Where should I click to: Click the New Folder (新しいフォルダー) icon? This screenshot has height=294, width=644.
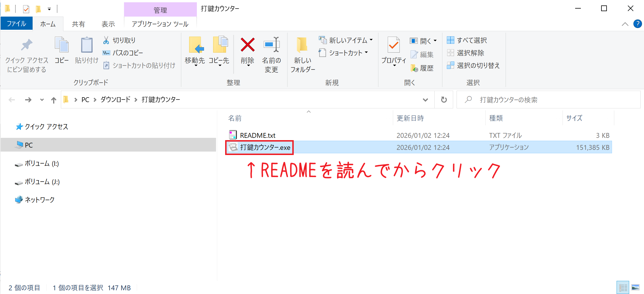[x=302, y=45]
